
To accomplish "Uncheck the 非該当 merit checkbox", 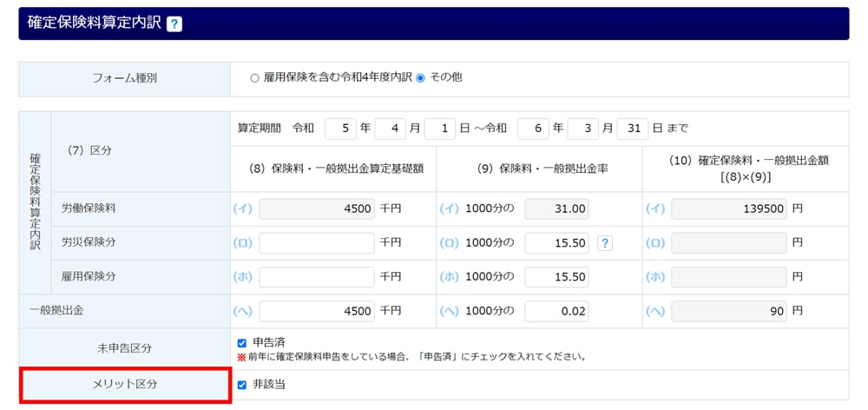I will [x=242, y=385].
